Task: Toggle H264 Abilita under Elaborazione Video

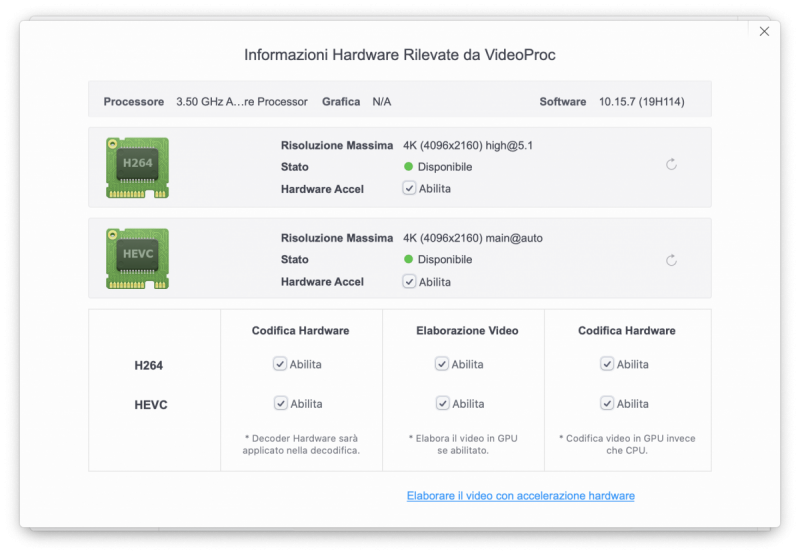Action: click(442, 364)
